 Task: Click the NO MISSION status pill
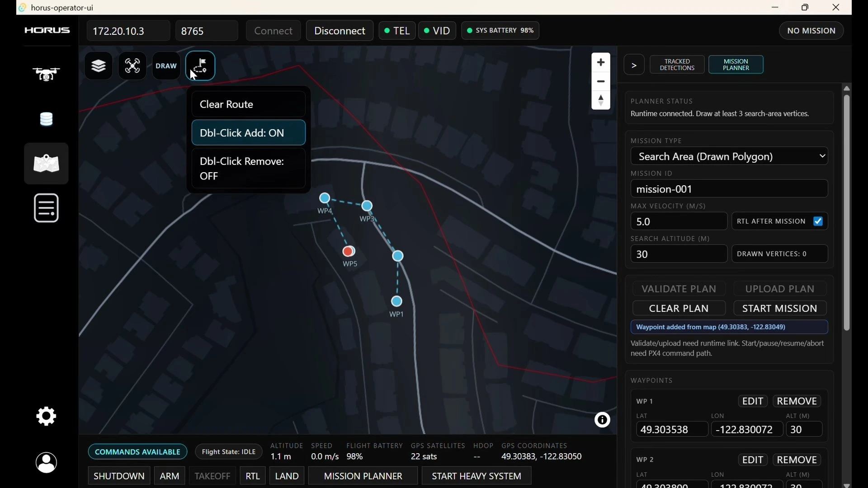pos(811,31)
